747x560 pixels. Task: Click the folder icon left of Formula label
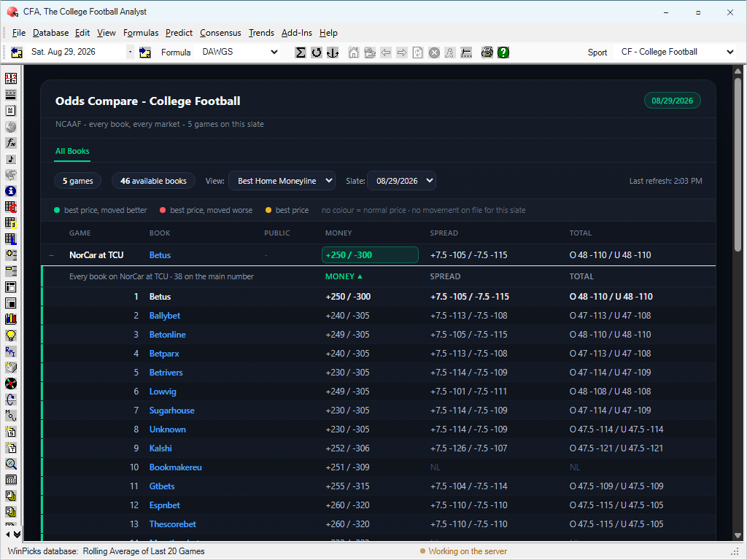coord(145,52)
